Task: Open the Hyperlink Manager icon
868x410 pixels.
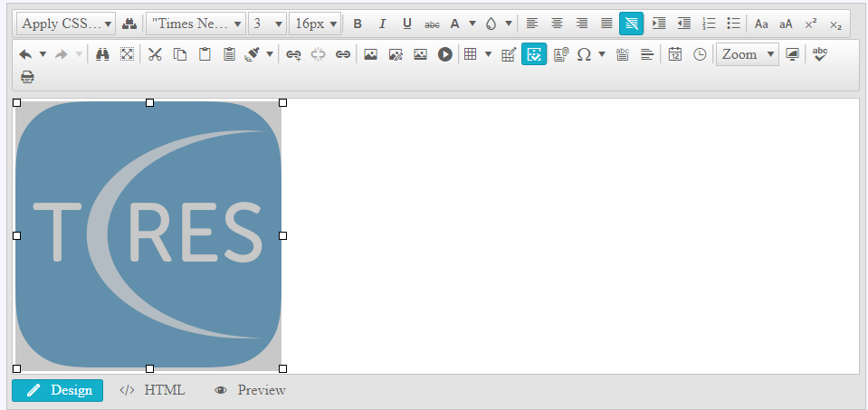Action: click(x=293, y=54)
